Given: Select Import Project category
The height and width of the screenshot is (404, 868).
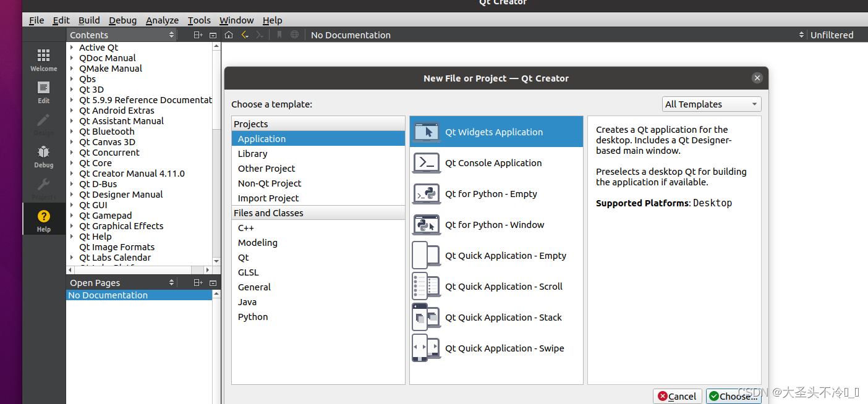Looking at the screenshot, I should tap(318, 198).
